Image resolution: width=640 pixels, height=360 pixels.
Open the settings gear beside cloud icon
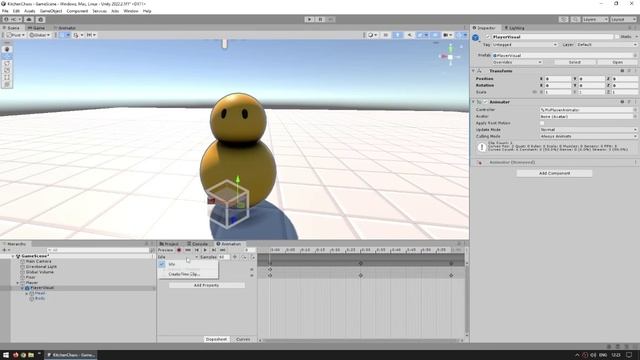click(40, 19)
